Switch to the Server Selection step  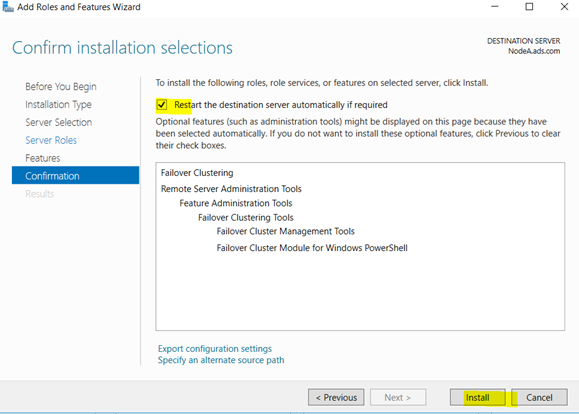59,122
